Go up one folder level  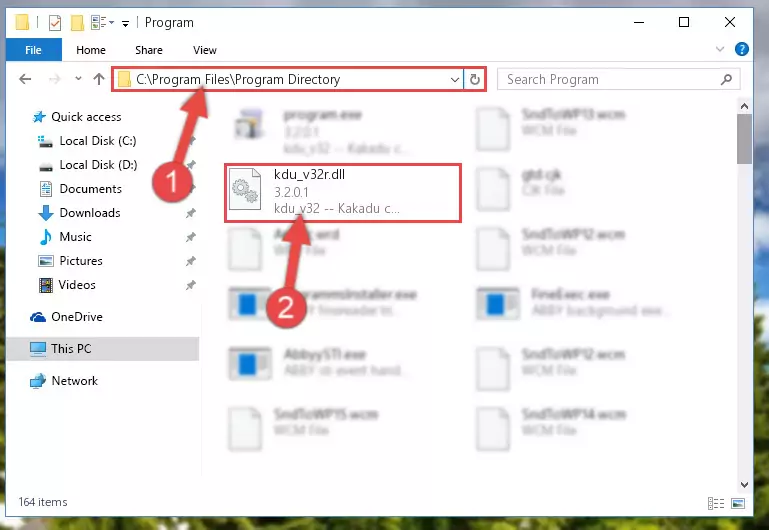[99, 79]
